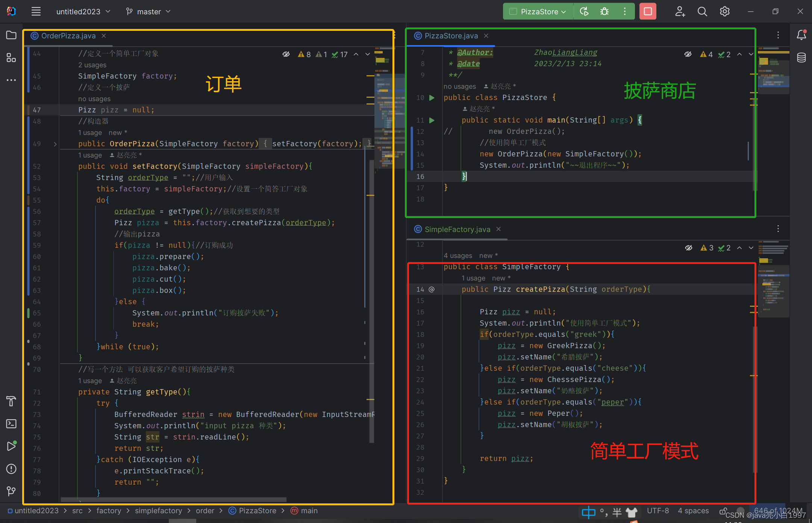
Task: Open the Structure tool window icon
Action: (x=11, y=58)
